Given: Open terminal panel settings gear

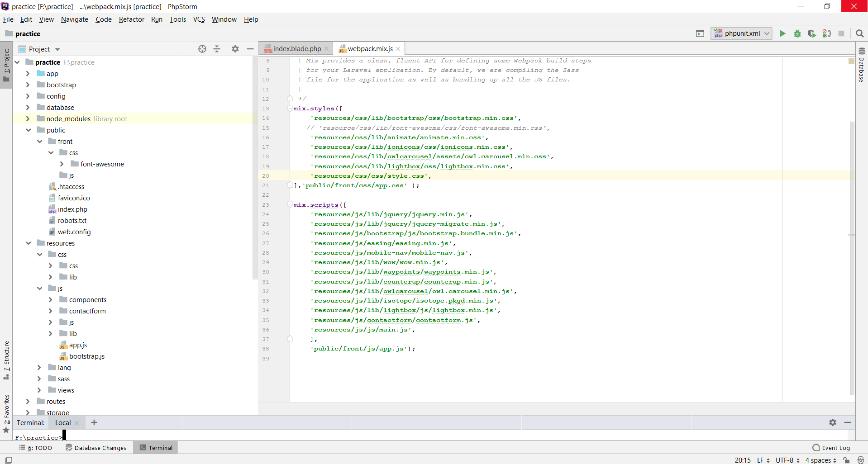Looking at the screenshot, I should (833, 422).
